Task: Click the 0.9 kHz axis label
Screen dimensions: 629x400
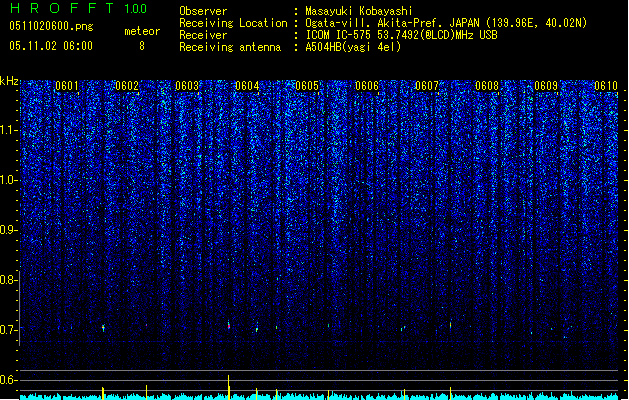Action: 8,230
